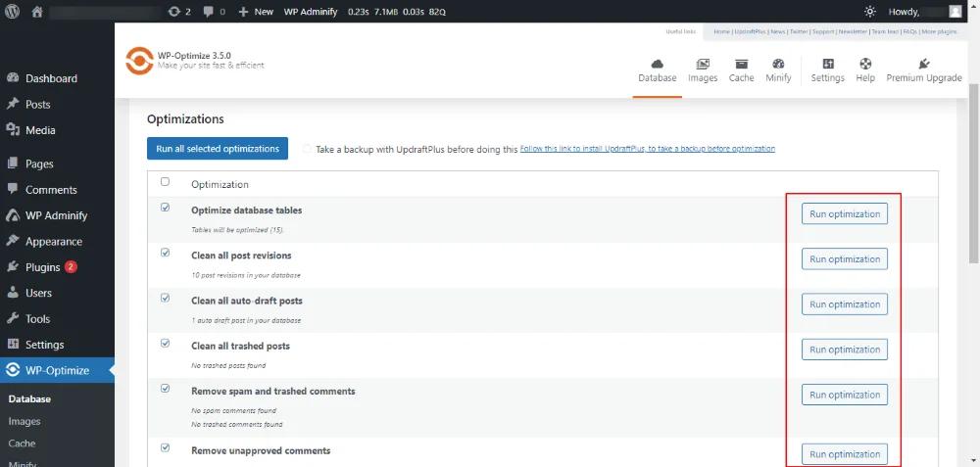This screenshot has height=467, width=980.
Task: Open WP Adminify in the admin bar
Action: coord(311,11)
